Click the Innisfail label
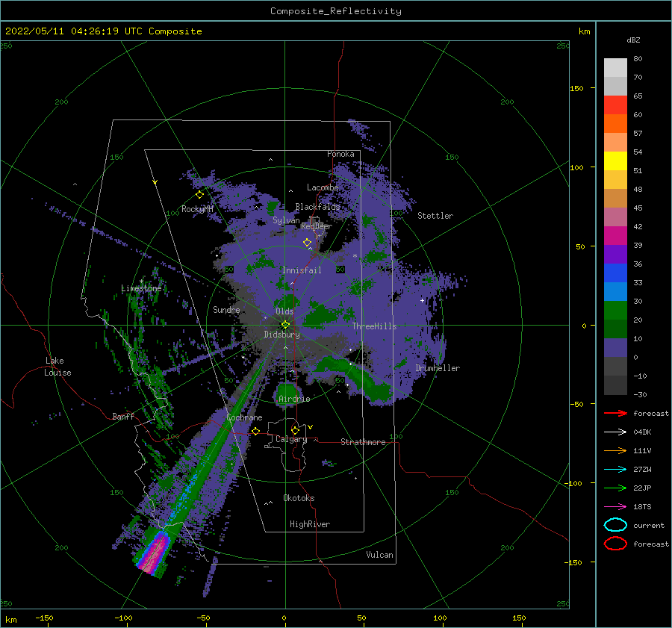The width and height of the screenshot is (672, 628). click(302, 270)
